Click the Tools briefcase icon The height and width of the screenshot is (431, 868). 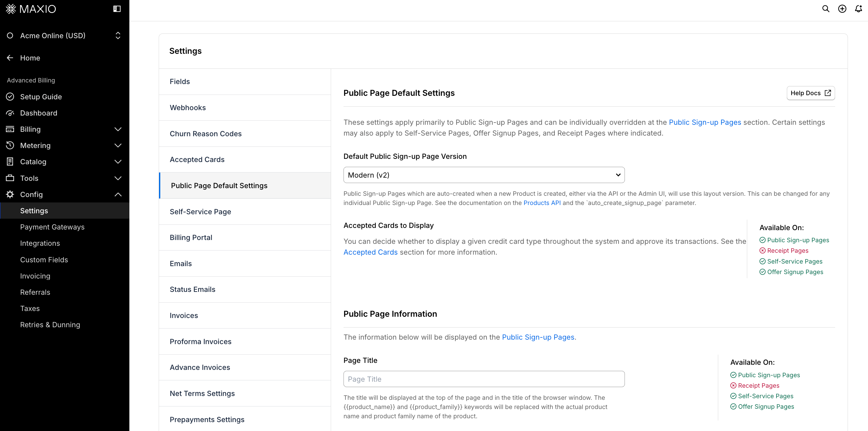(10, 178)
